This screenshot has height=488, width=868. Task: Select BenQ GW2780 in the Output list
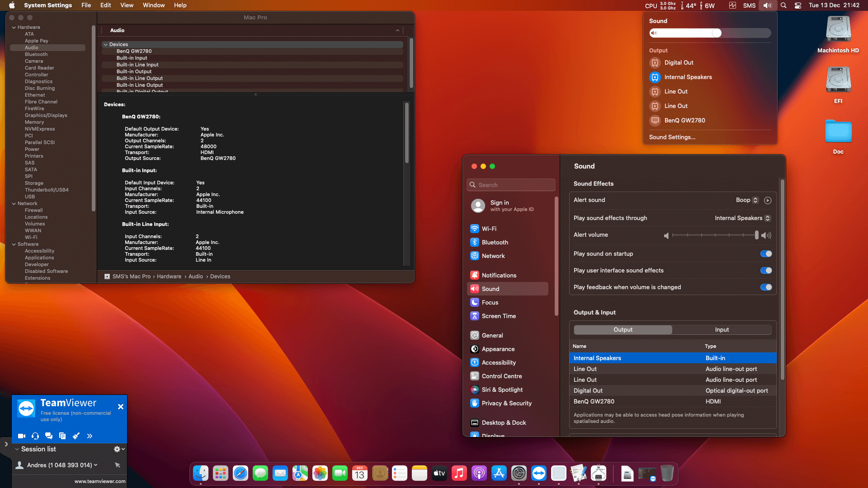[x=594, y=401]
